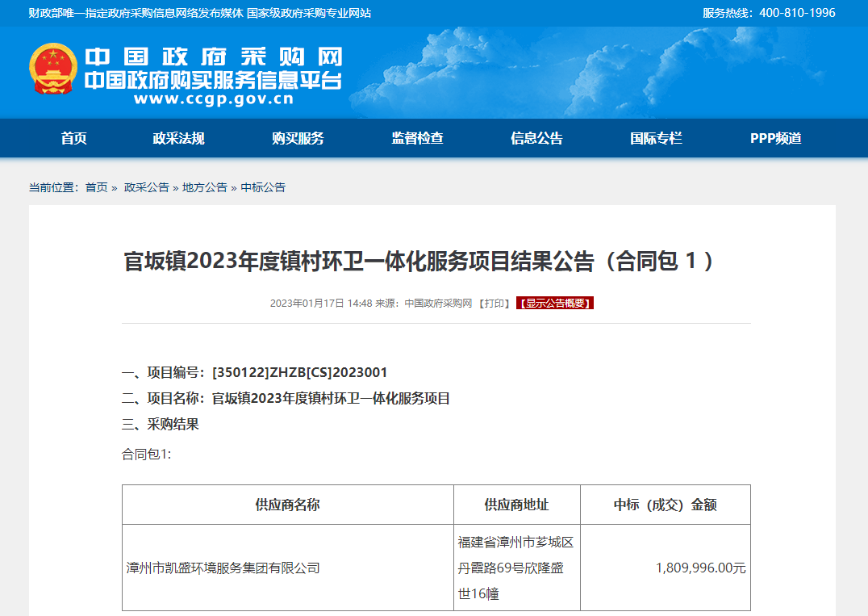Click the www.ccgp.gov.cn URL text

pos(214,98)
